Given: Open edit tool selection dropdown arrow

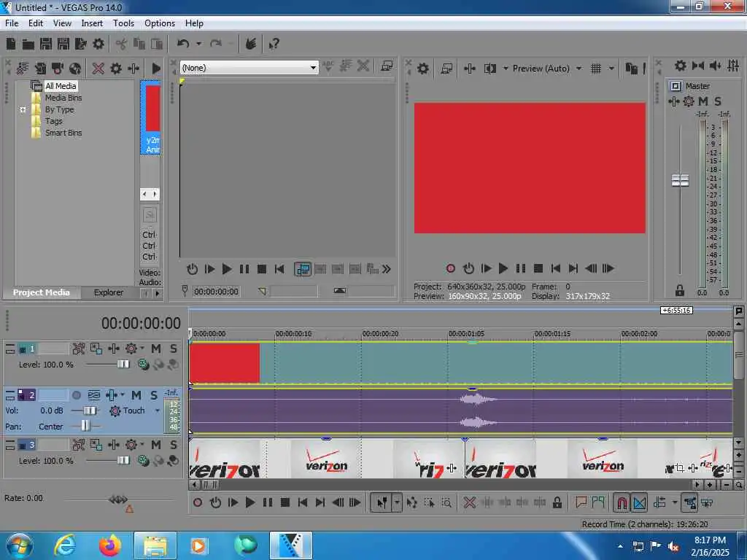Looking at the screenshot, I should 397,503.
